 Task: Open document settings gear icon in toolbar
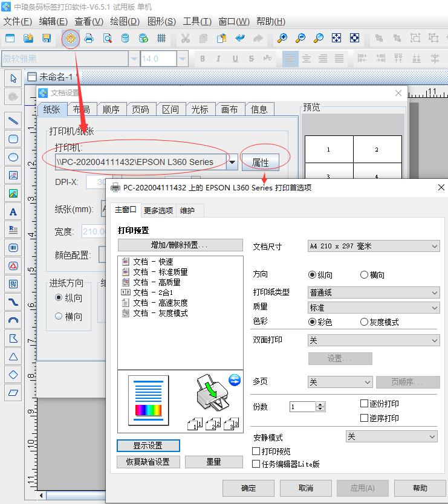tap(71, 38)
